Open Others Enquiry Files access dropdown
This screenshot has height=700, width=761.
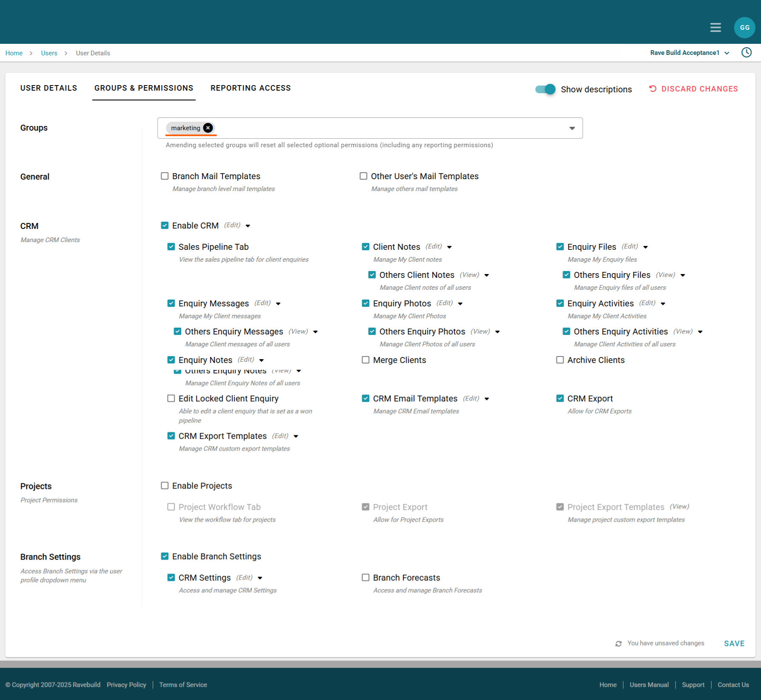(683, 275)
